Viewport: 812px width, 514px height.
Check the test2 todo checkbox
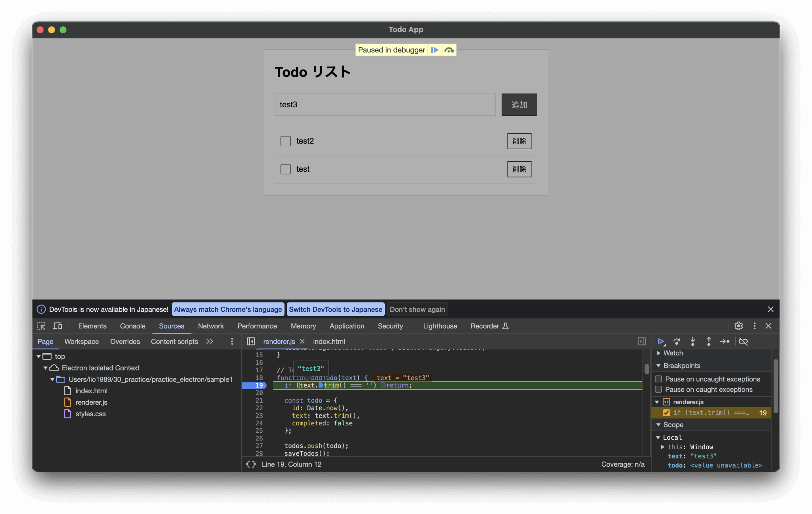click(x=285, y=141)
